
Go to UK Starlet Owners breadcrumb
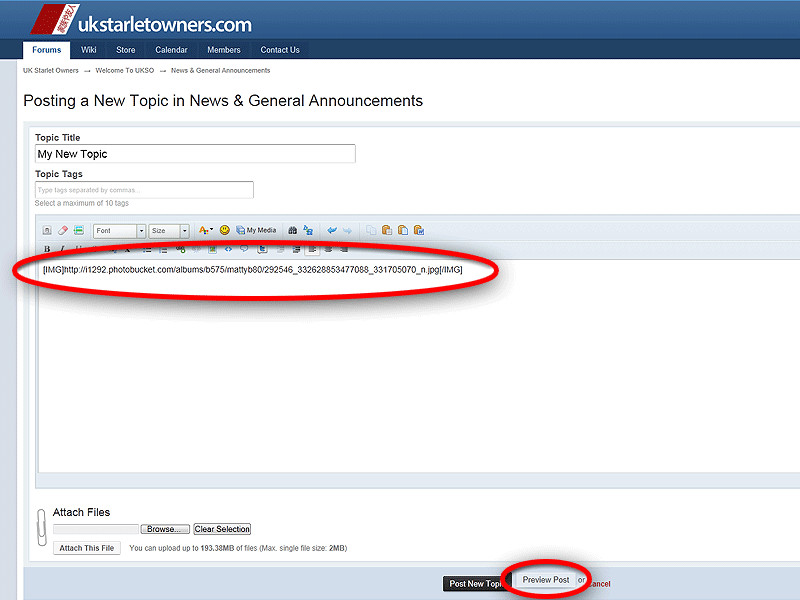point(51,70)
